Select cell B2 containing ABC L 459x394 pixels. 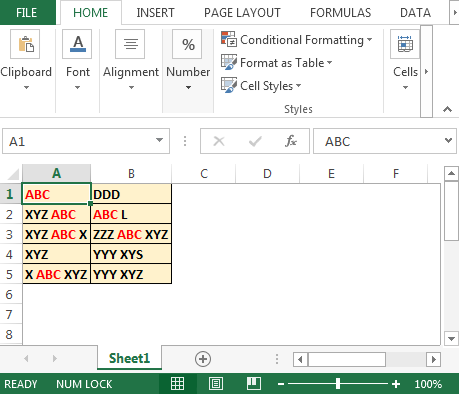pos(131,214)
